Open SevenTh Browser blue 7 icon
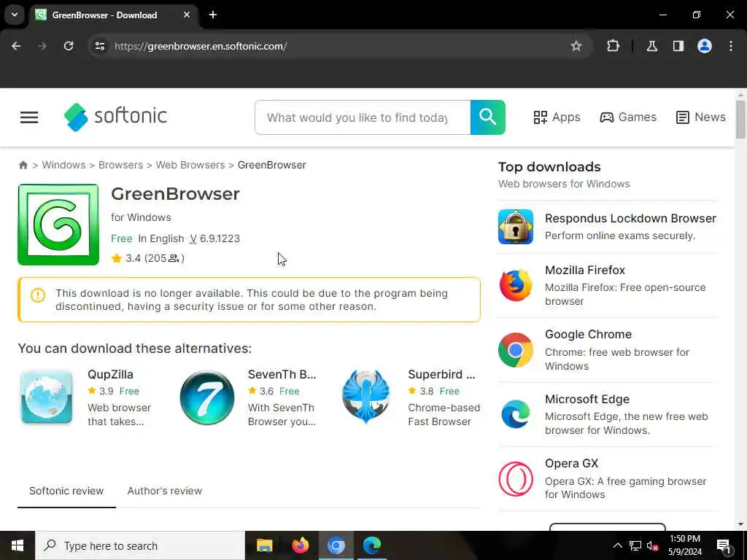The width and height of the screenshot is (747, 560). [206, 397]
